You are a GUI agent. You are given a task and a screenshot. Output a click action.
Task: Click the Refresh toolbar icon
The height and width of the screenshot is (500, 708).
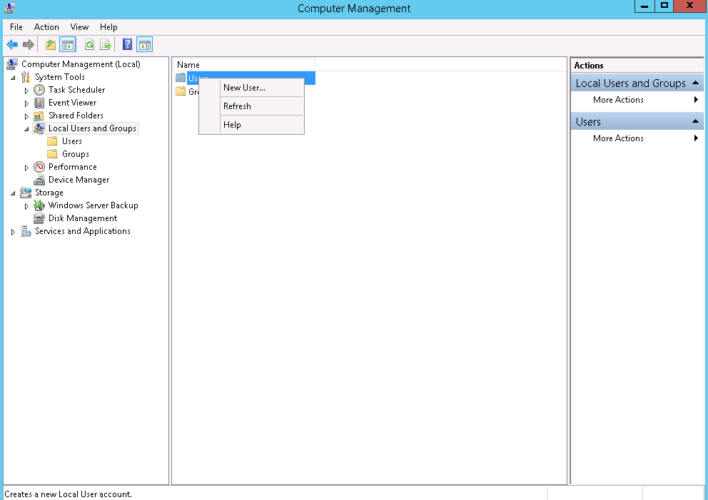click(x=89, y=44)
